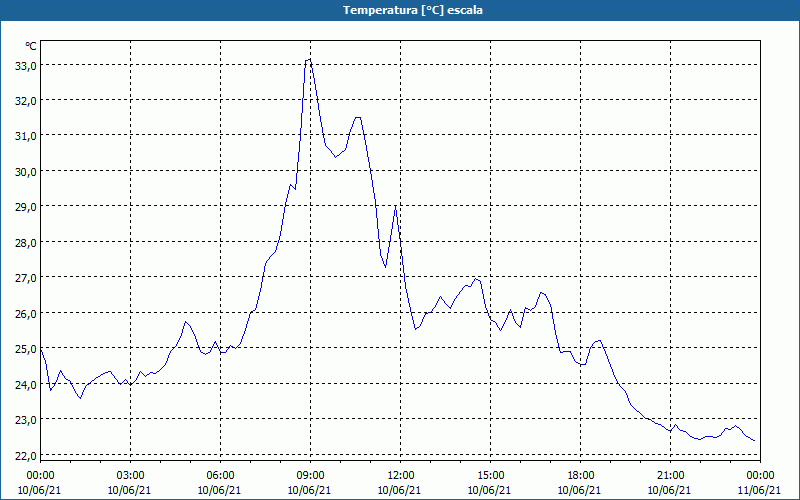Click the temperature peak near 09:00
Image resolution: width=800 pixels, height=500 pixels.
(309, 60)
